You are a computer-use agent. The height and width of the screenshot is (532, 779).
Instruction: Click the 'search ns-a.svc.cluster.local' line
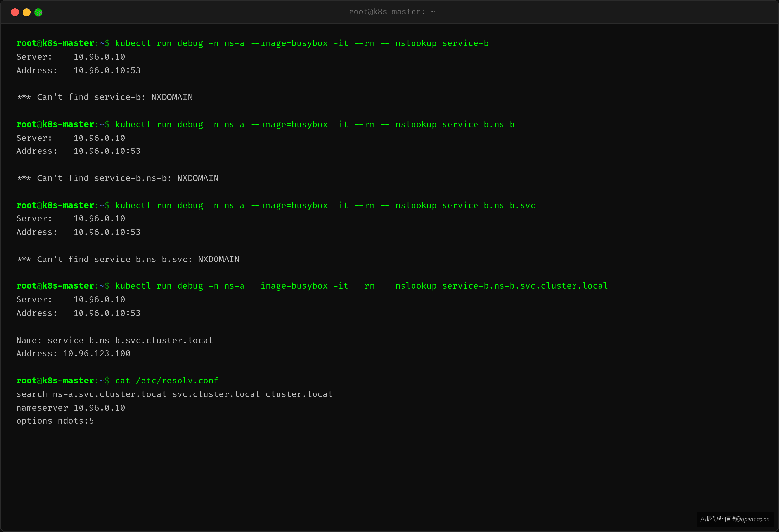pyautogui.click(x=174, y=395)
